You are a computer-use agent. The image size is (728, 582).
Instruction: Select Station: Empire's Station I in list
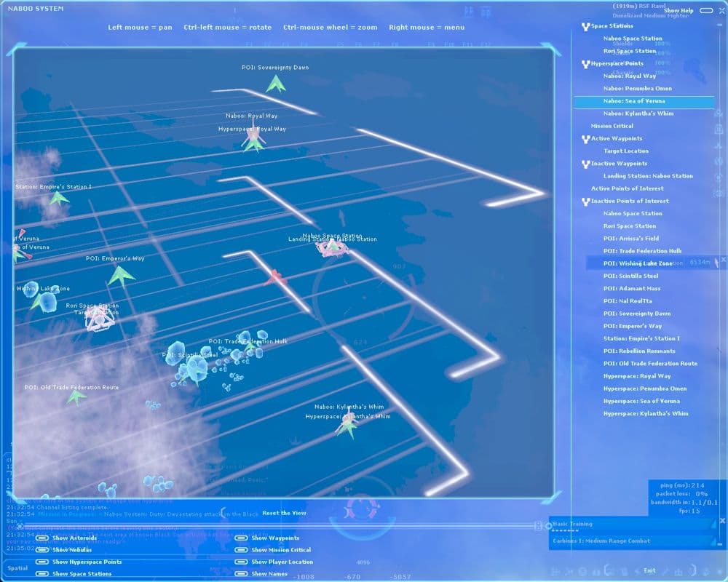click(x=641, y=338)
